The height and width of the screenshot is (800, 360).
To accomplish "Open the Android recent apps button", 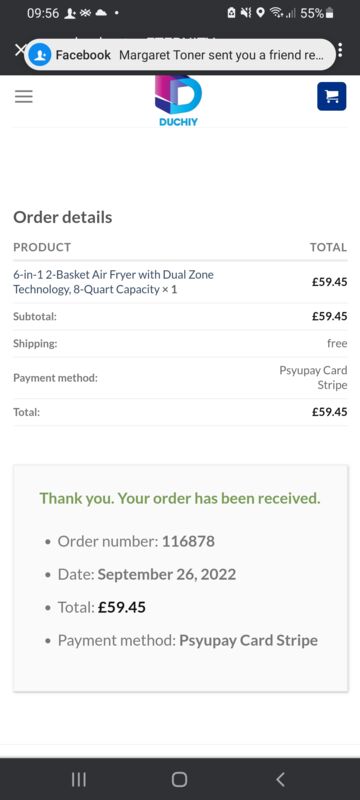I will (x=79, y=779).
